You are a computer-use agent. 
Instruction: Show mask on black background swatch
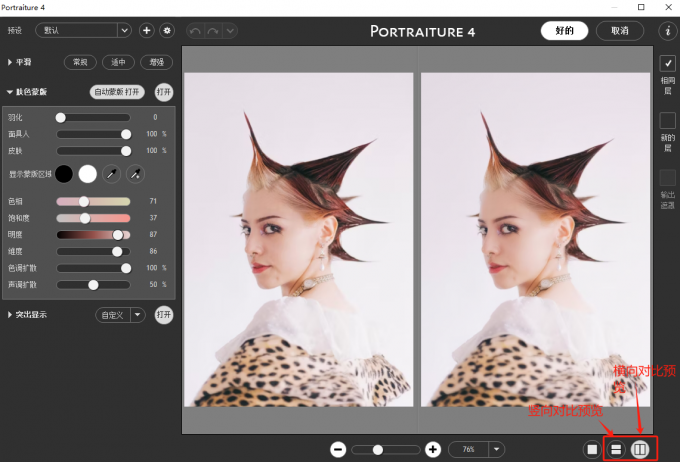[64, 174]
